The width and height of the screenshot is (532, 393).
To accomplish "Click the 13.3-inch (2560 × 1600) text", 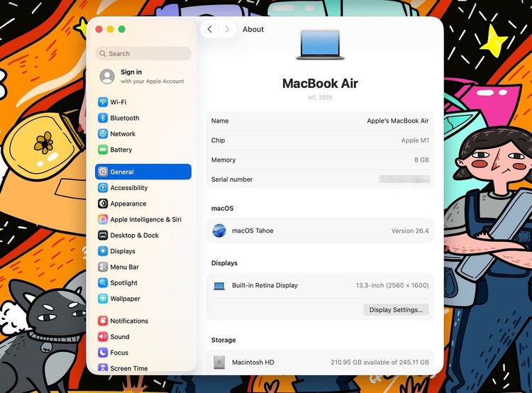I will pyautogui.click(x=392, y=285).
